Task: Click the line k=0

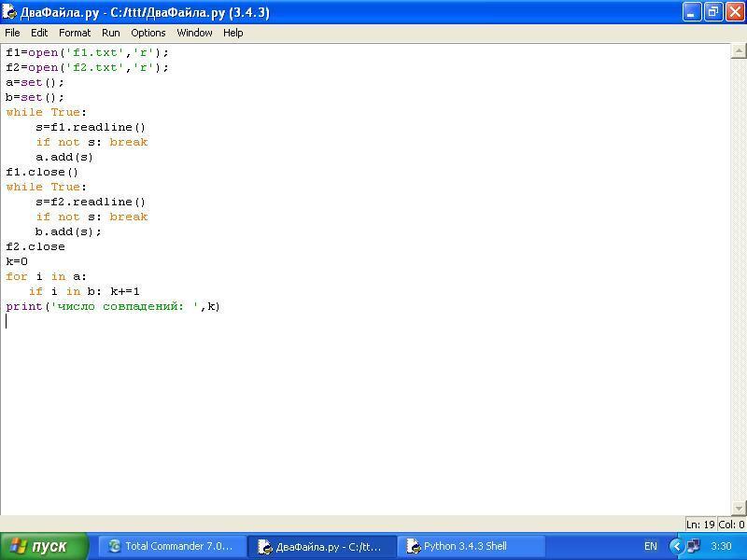Action: point(17,261)
